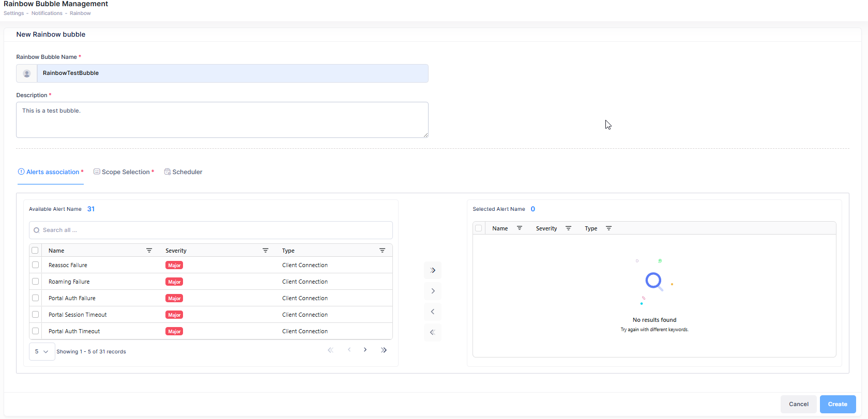Cancel the new Rainbow bubble form
The image size is (868, 419).
798,404
